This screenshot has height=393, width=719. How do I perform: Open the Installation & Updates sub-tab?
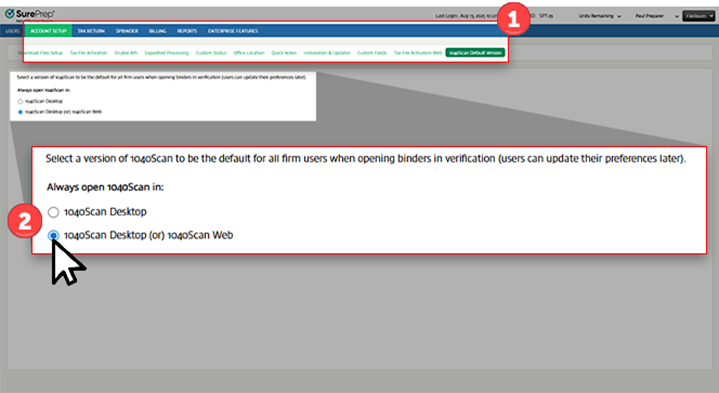tap(326, 53)
